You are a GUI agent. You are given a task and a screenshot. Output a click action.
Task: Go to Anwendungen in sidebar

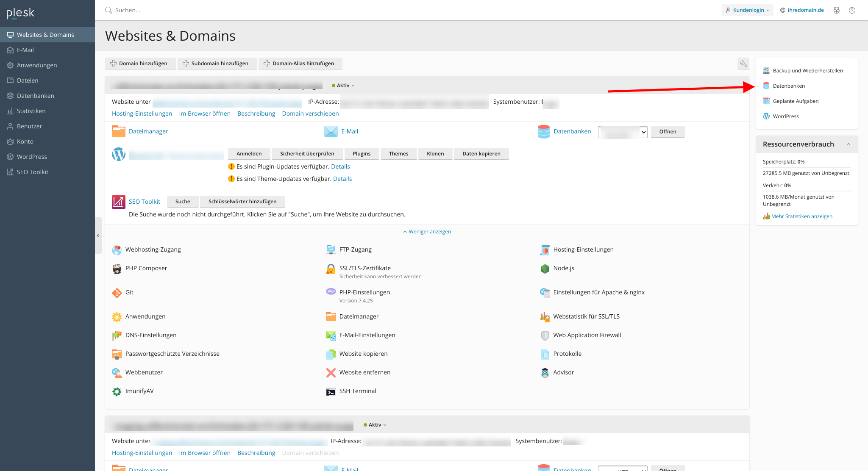click(47, 65)
